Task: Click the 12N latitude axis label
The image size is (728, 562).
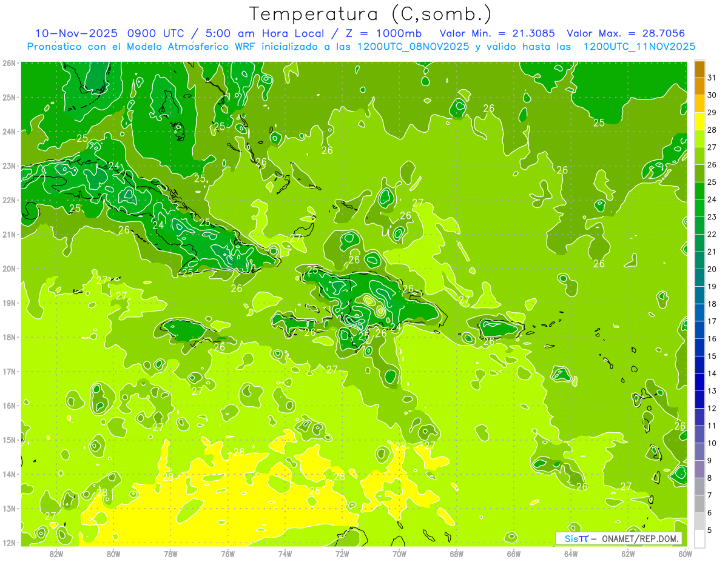Action: click(8, 543)
